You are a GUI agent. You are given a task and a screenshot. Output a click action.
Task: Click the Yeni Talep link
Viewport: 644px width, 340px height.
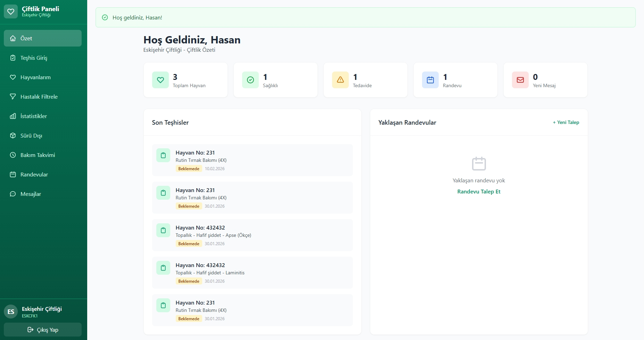[566, 122]
